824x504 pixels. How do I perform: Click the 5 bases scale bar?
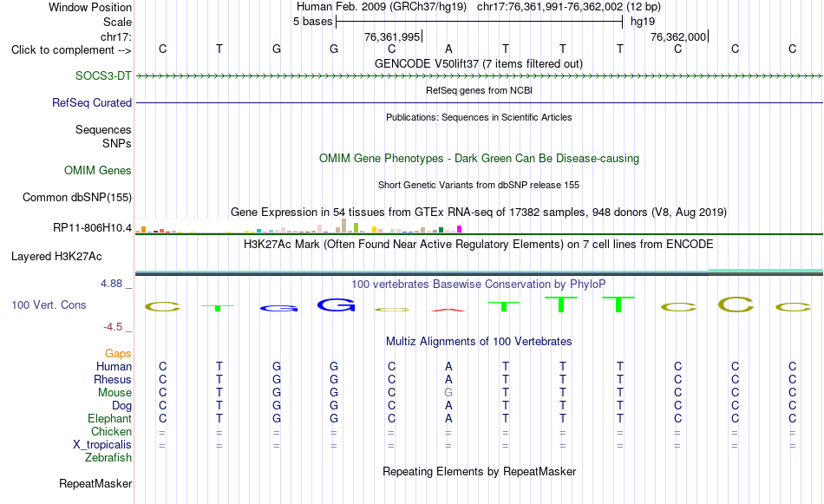(x=480, y=22)
